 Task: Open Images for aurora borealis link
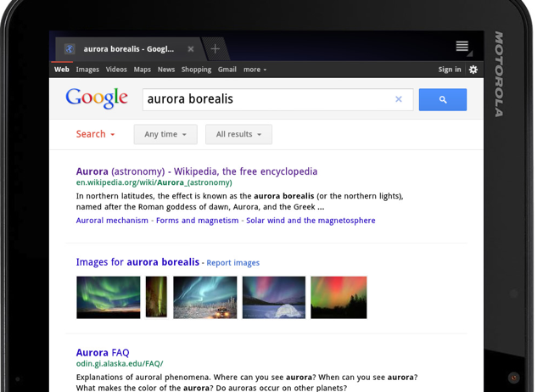point(137,262)
